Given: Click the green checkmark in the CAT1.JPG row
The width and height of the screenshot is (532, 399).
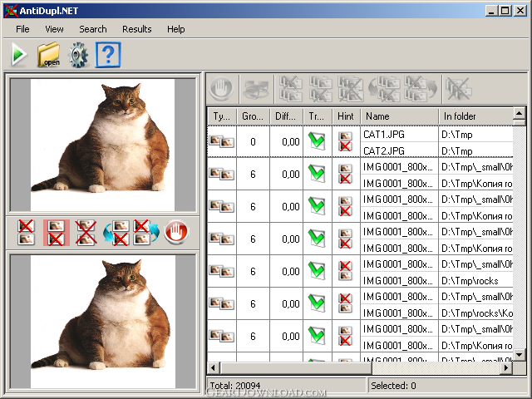Looking at the screenshot, I should [x=317, y=141].
